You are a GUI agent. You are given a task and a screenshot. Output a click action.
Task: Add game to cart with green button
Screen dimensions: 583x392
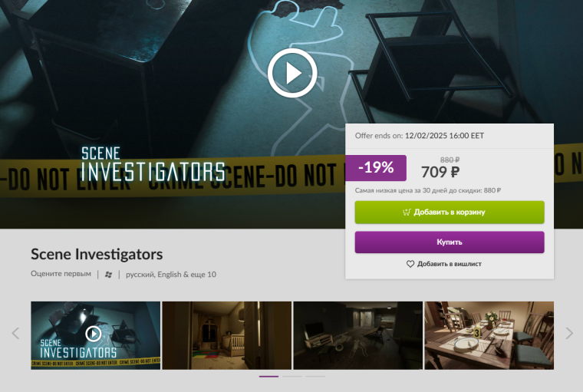(450, 212)
